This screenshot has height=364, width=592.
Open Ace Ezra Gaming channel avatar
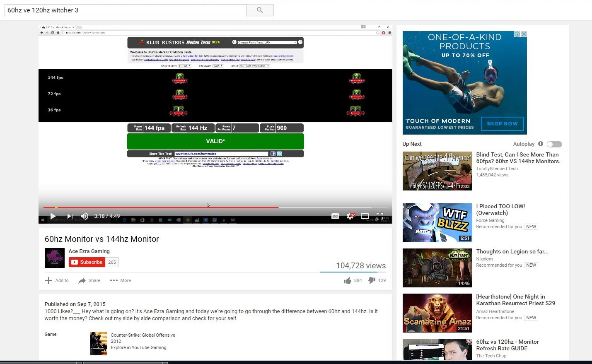[x=55, y=258]
